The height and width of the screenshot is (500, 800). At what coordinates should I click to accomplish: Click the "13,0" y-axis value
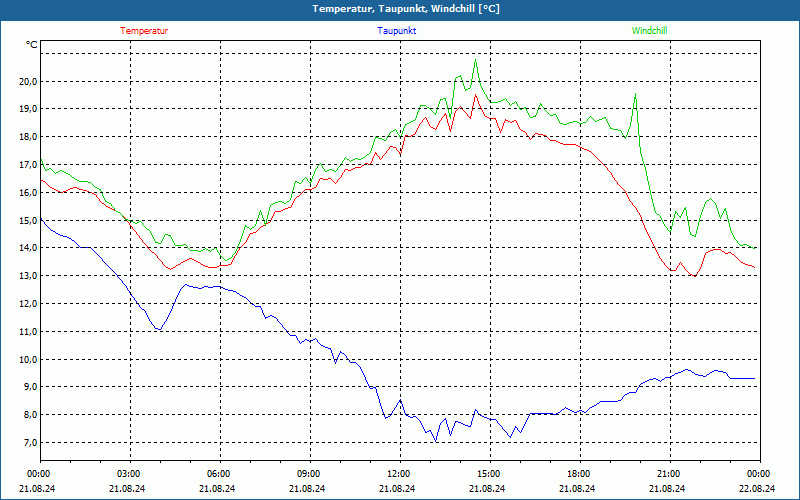pos(28,276)
